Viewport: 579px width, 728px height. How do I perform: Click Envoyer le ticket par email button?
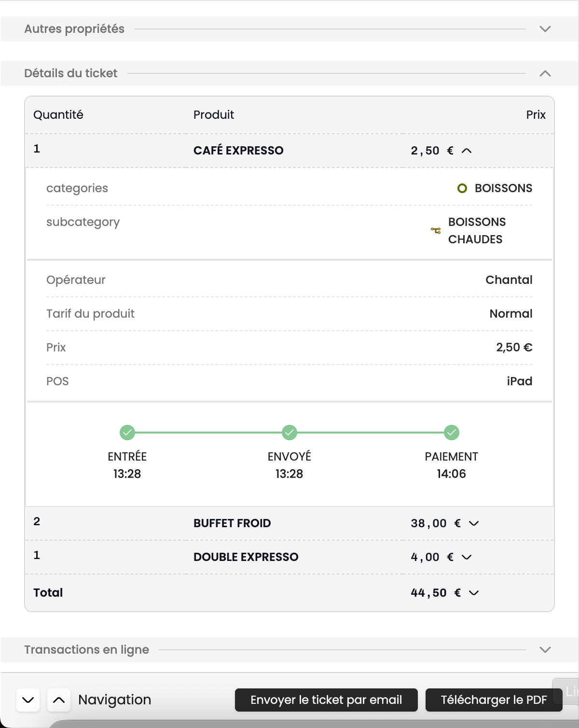tap(326, 700)
